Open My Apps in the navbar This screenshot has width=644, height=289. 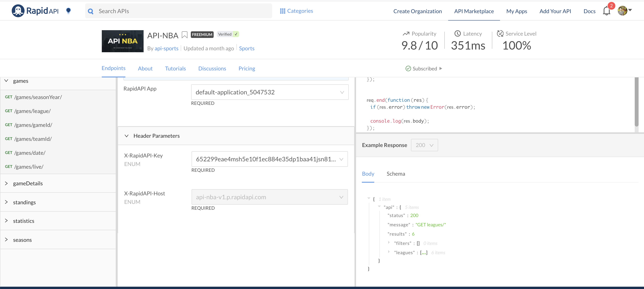pos(516,11)
